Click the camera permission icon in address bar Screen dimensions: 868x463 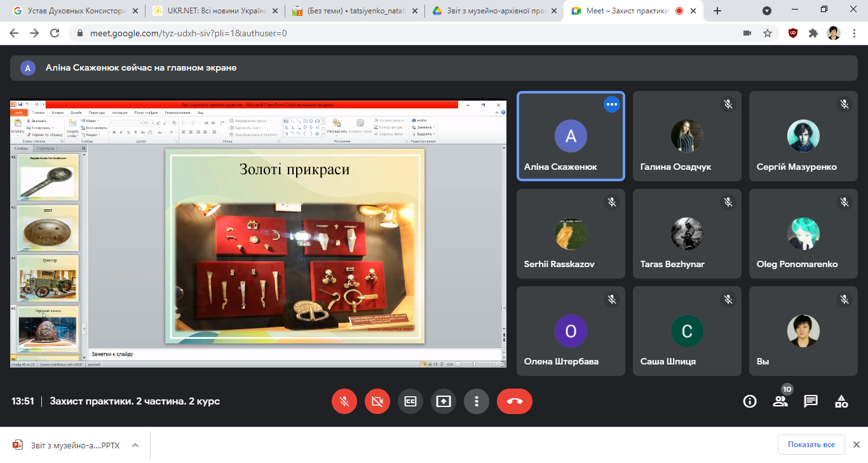[747, 33]
